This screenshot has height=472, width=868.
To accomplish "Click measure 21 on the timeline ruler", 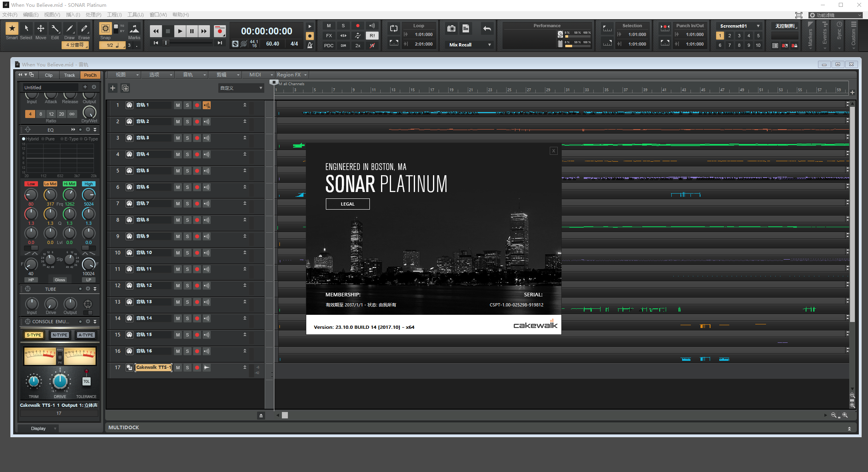I will coord(471,90).
